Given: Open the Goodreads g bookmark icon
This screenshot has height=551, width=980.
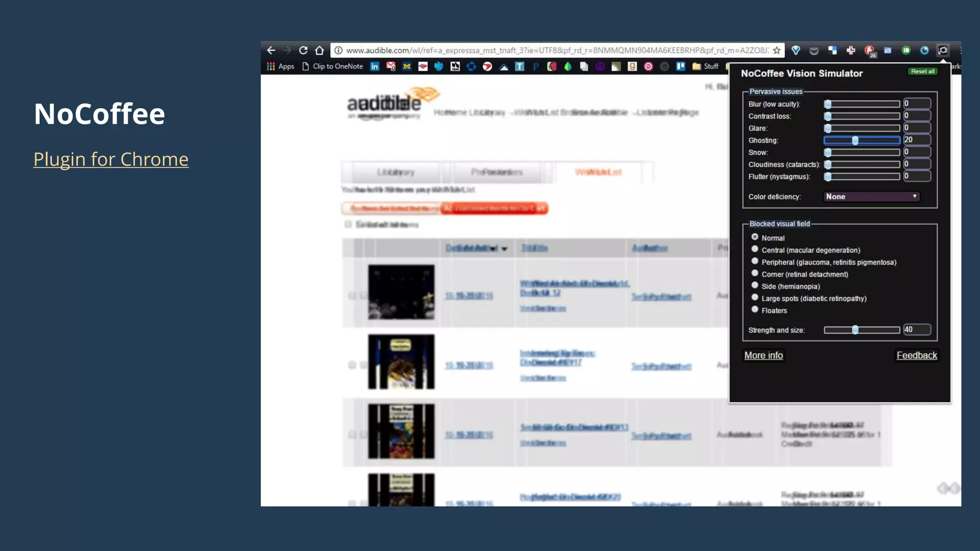Looking at the screenshot, I should point(632,66).
